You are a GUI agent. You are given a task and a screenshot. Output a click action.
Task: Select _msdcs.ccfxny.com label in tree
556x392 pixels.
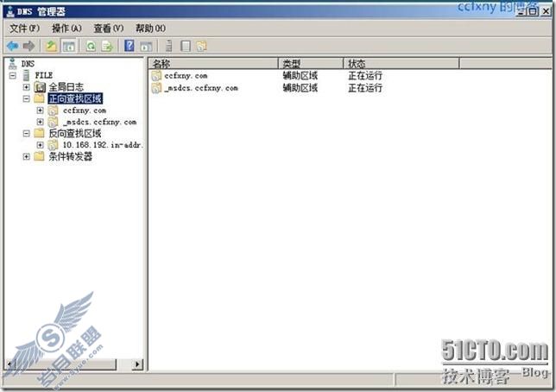click(x=99, y=122)
